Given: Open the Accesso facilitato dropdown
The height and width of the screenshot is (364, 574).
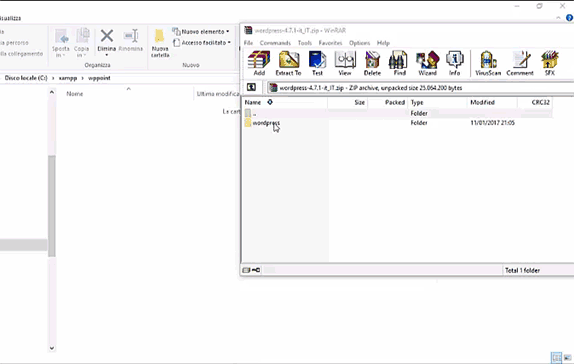Looking at the screenshot, I should pos(202,42).
